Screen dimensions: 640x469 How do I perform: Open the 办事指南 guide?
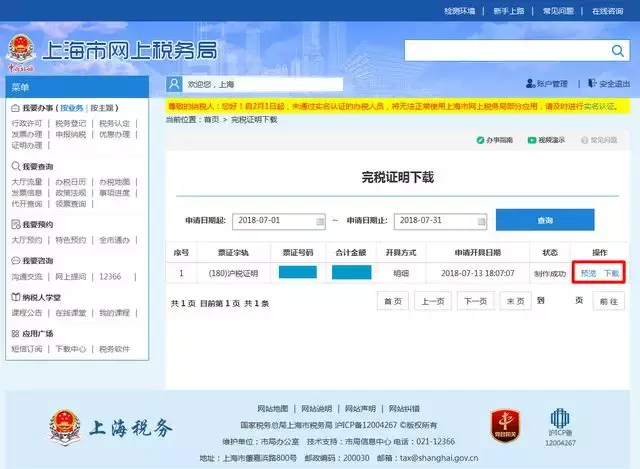pyautogui.click(x=494, y=140)
